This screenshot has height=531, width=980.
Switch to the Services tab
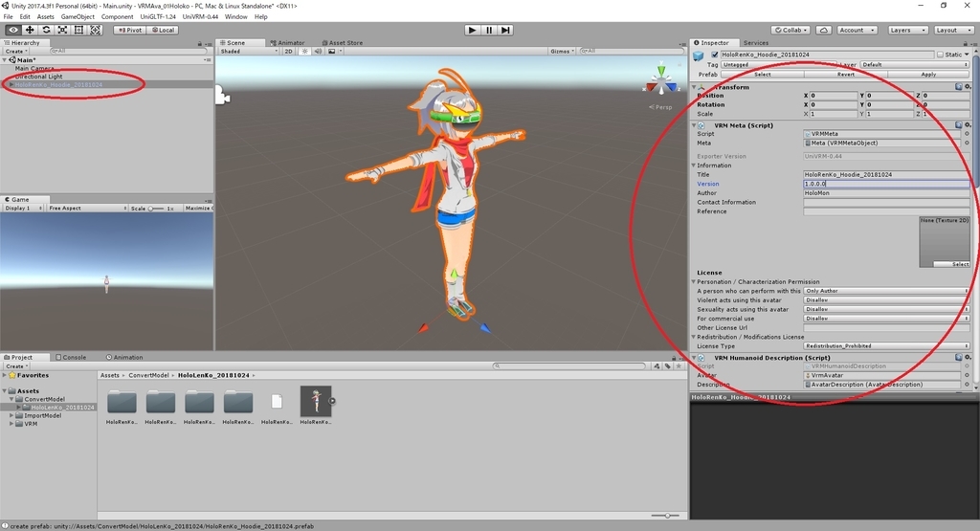pyautogui.click(x=756, y=43)
